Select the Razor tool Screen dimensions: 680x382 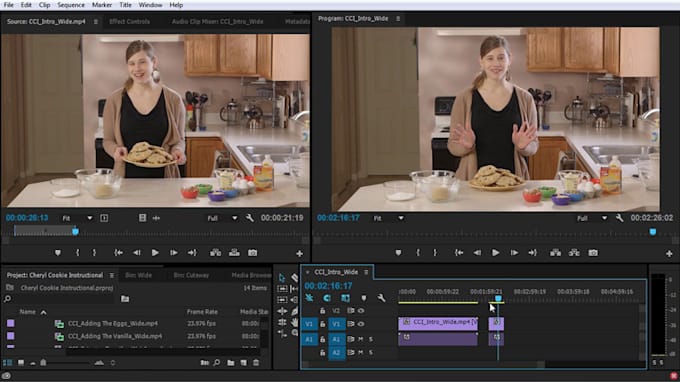pyautogui.click(x=294, y=278)
